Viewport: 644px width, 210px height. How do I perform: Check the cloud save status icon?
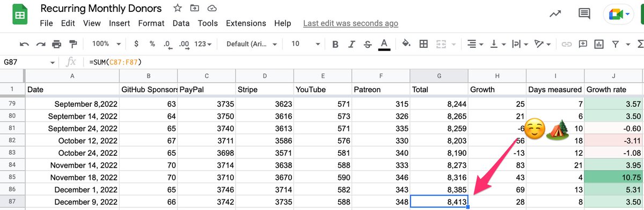(212, 9)
